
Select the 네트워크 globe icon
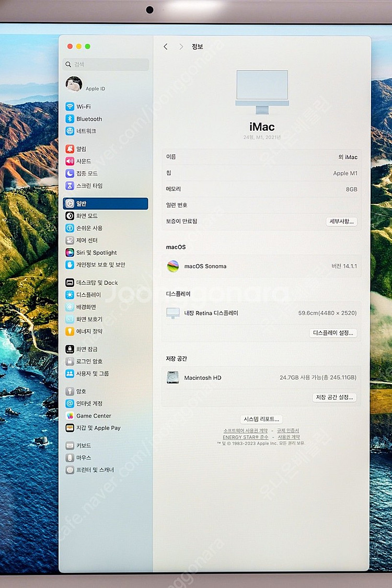coord(70,131)
